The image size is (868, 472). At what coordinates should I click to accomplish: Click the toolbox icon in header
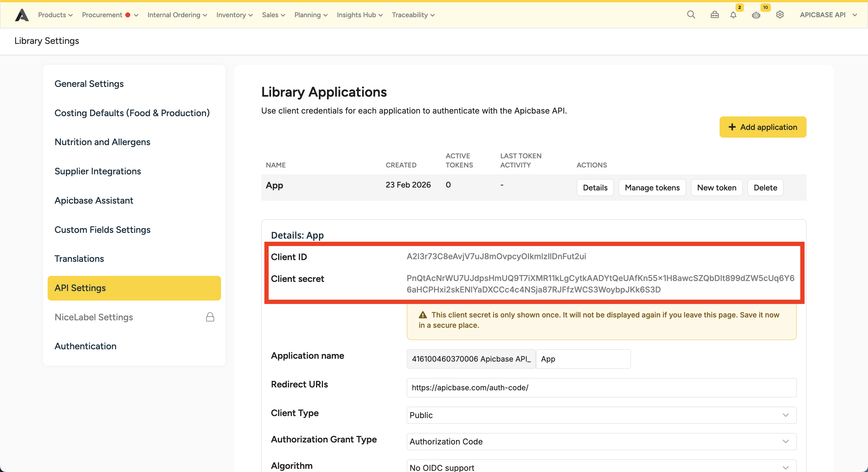click(x=714, y=15)
